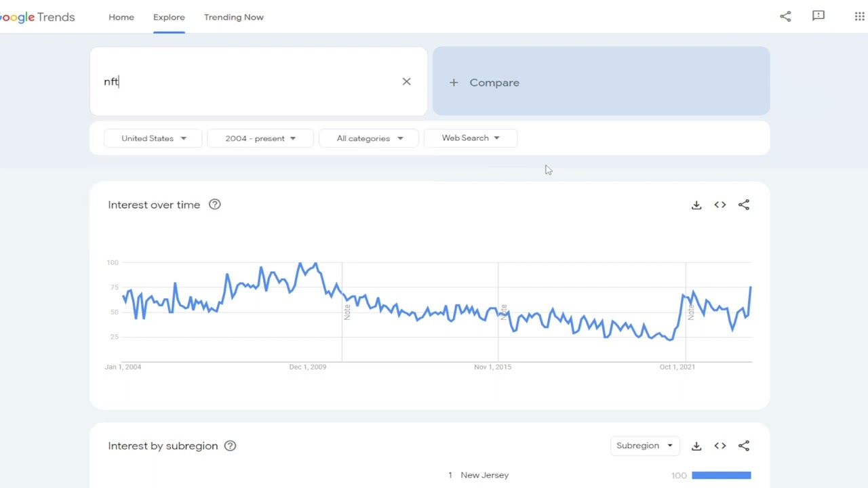Open the Google apps grid icon
The height and width of the screenshot is (488, 868).
coord(859,16)
